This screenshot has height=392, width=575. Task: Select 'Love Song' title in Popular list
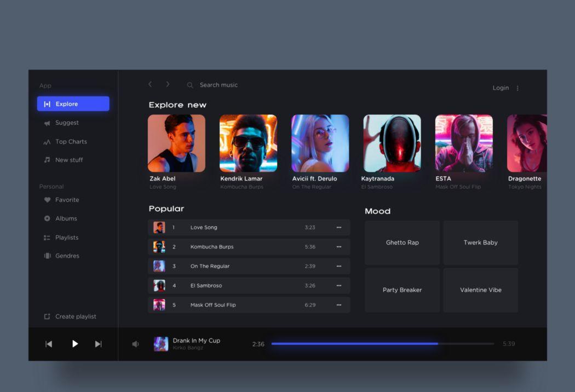[x=204, y=227]
